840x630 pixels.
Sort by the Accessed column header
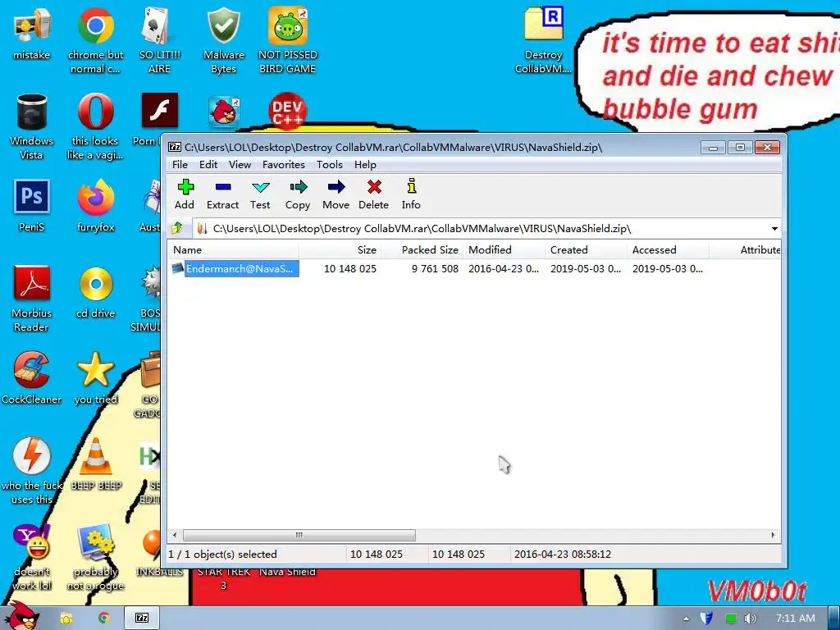coord(668,249)
